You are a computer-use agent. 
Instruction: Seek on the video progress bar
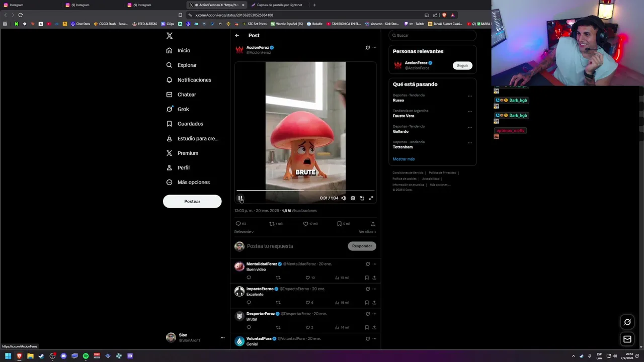tap(305, 191)
